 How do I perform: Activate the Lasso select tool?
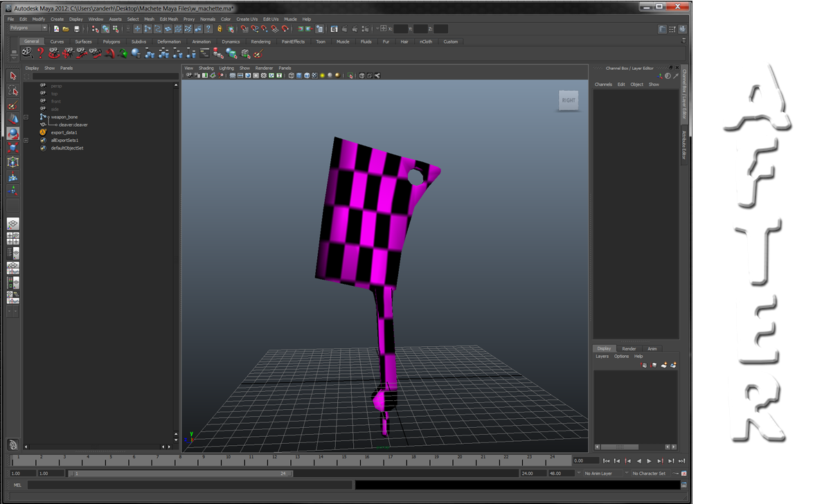(x=12, y=91)
